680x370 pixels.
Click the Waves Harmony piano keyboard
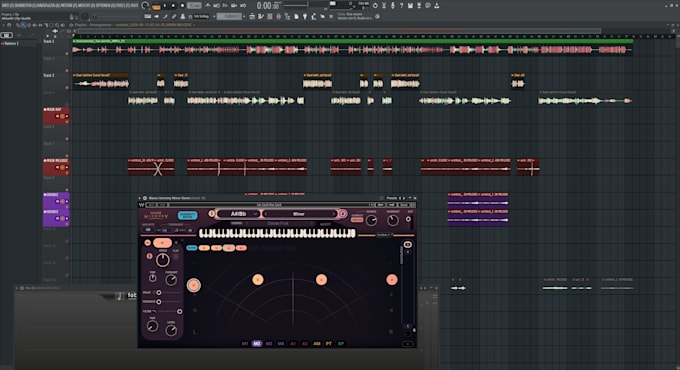[x=277, y=233]
